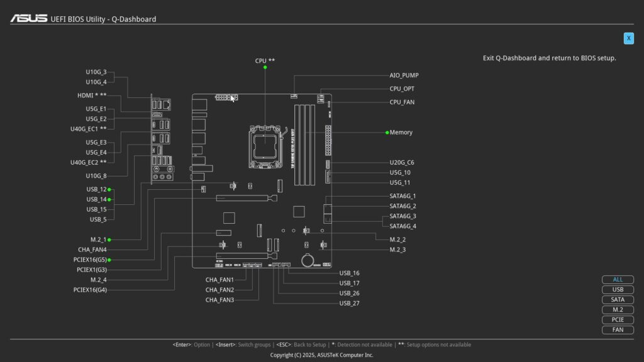The width and height of the screenshot is (644, 362).
Task: Click the U5G_E2 label
Action: tap(96, 119)
